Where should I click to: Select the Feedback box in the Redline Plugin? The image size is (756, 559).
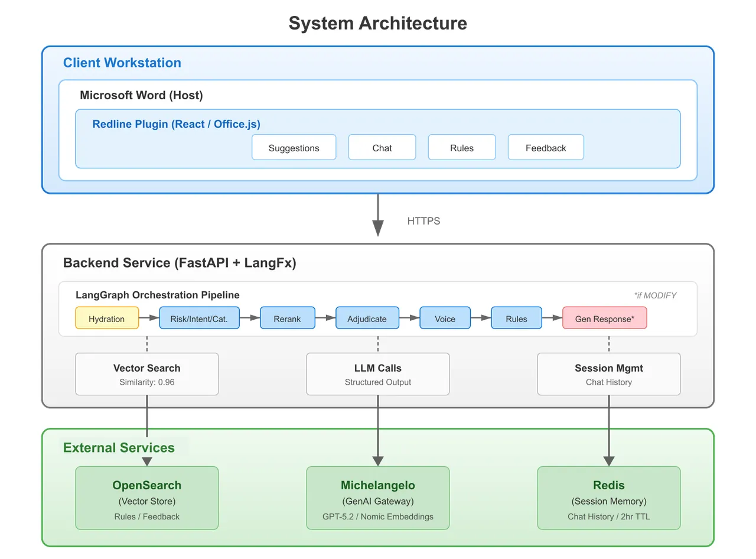click(546, 147)
